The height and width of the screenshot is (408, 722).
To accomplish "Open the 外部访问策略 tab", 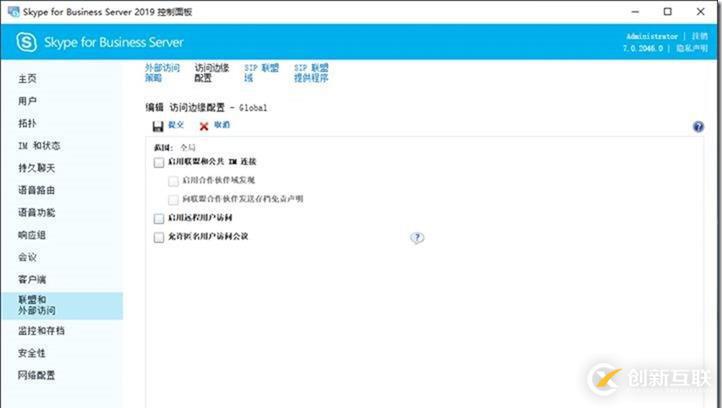I will (x=162, y=73).
